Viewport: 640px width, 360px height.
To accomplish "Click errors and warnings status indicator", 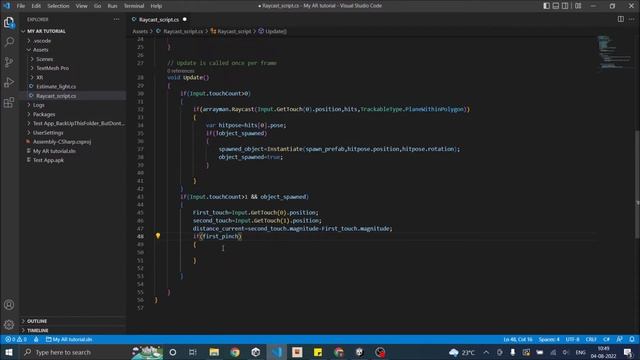I will pyautogui.click(x=16, y=340).
